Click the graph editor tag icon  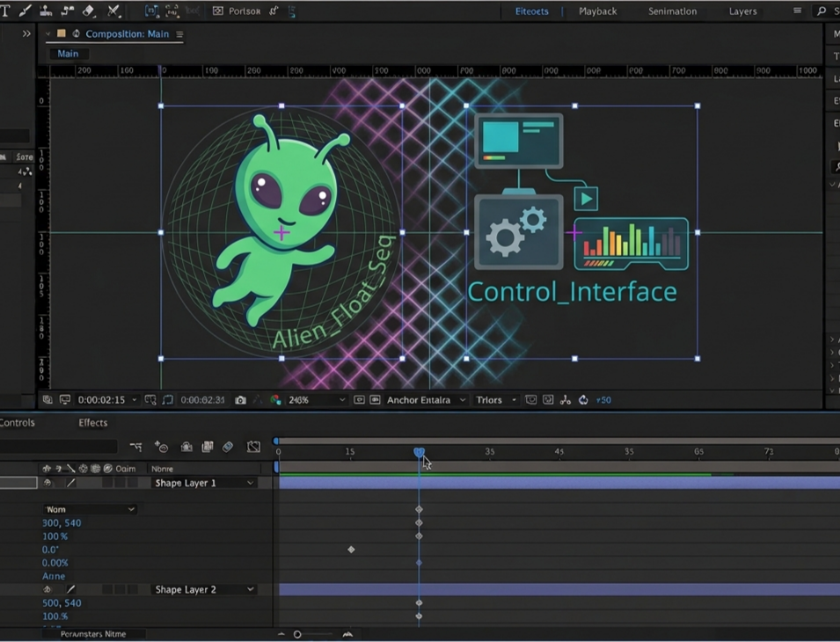tap(228, 446)
